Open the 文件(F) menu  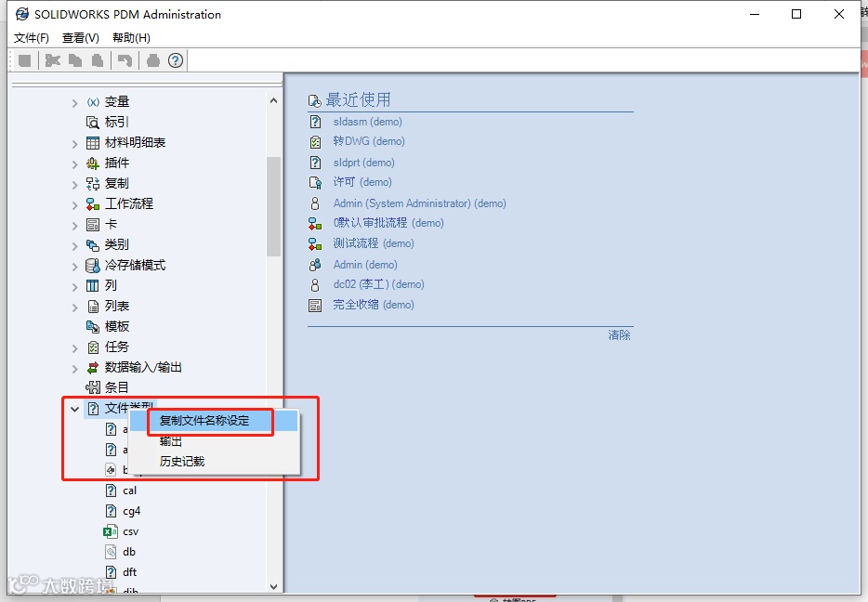32,37
